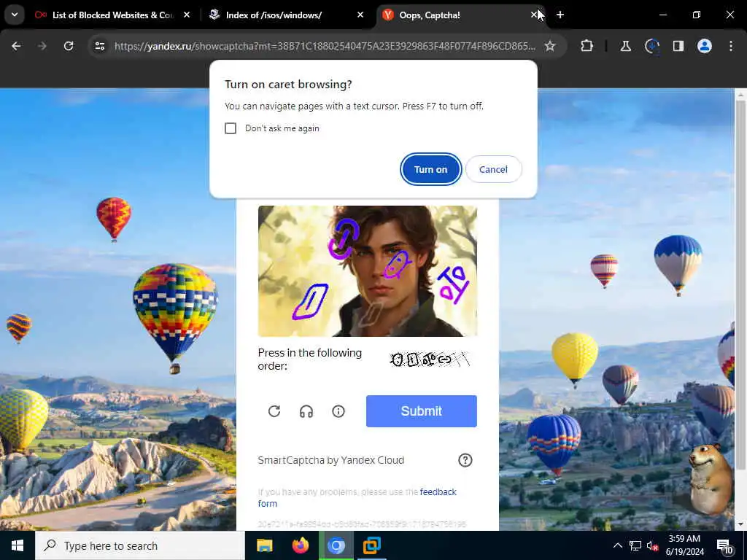Viewport: 747px width, 560px height.
Task: Close the List of Blocked Websites tab
Action: (x=187, y=15)
